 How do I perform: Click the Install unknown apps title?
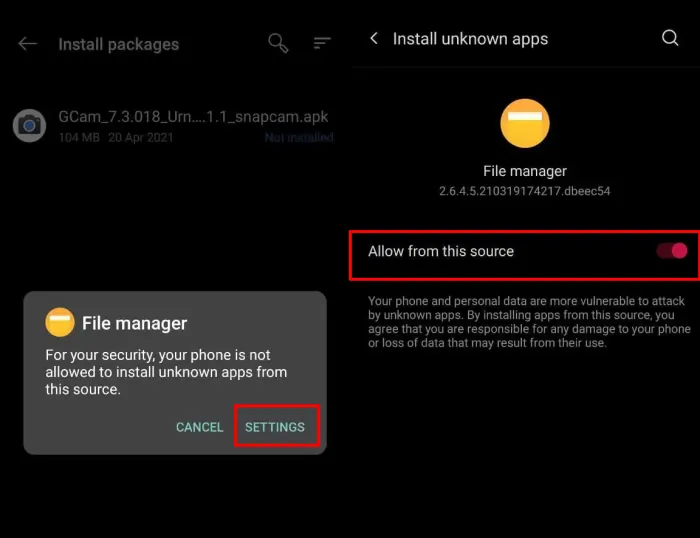coord(470,39)
